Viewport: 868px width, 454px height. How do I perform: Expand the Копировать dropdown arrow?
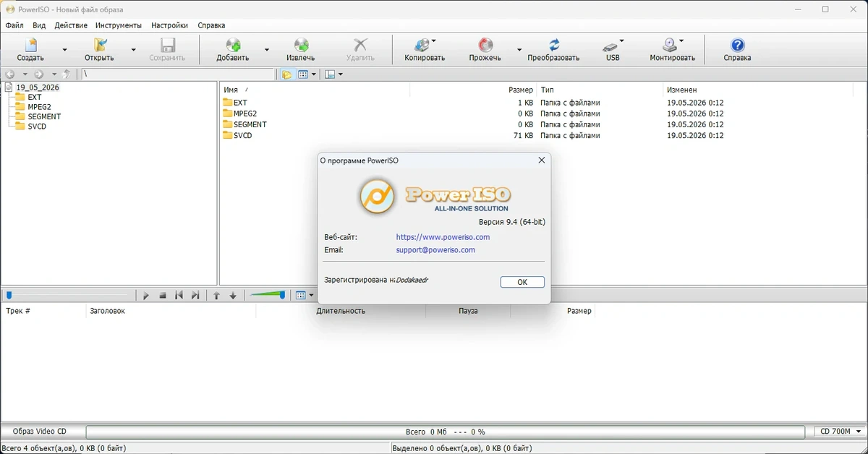pos(434,41)
